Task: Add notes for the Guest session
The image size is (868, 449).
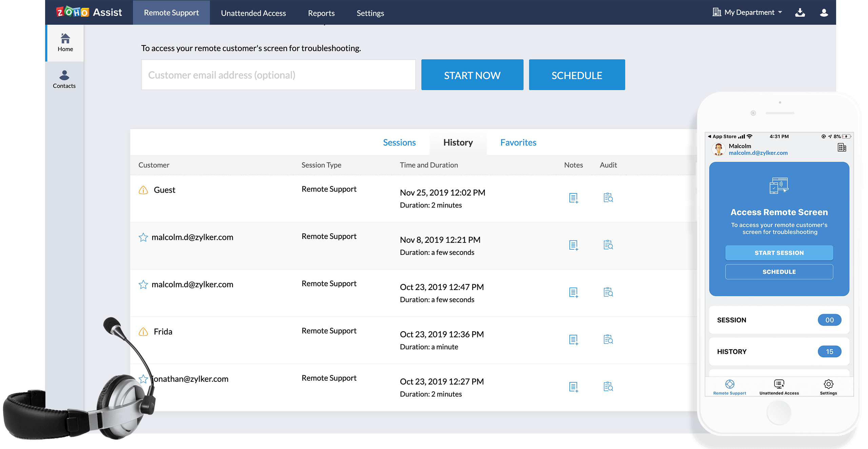Action: [x=573, y=198]
